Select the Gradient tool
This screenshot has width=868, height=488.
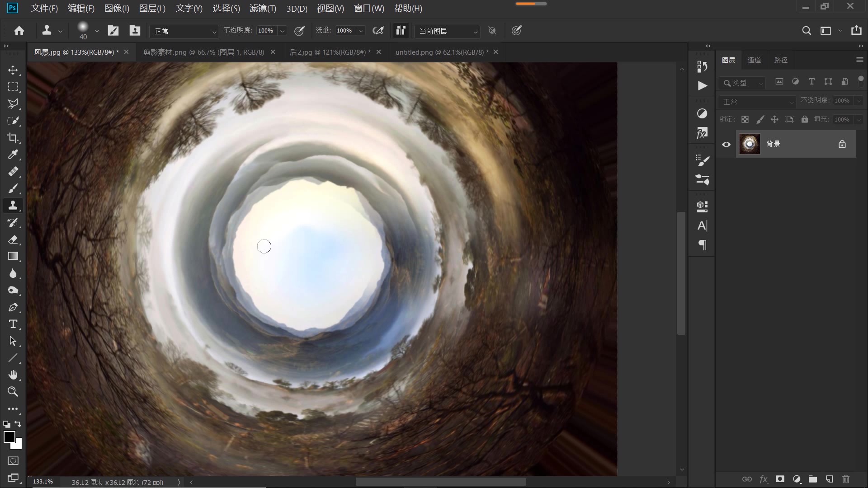(x=13, y=256)
